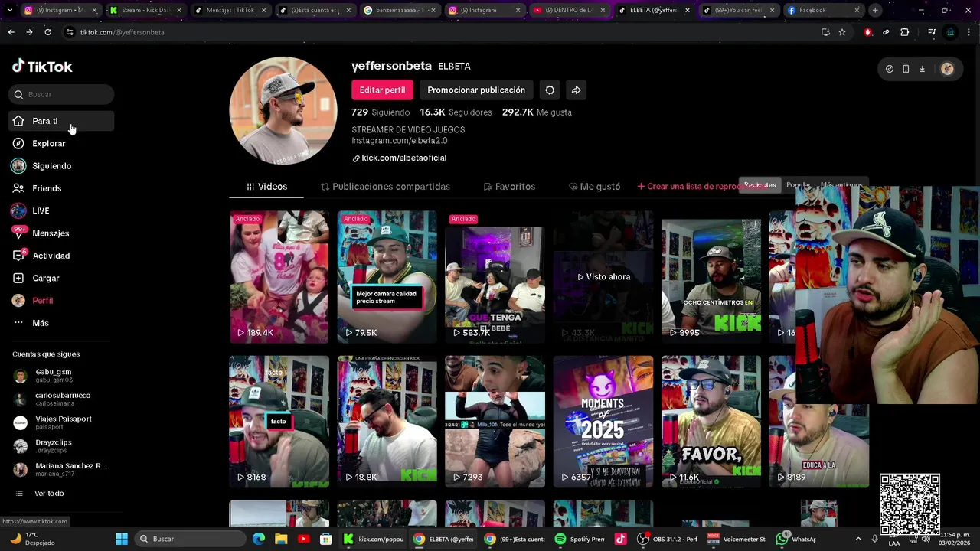Open profile settings gear icon

(550, 90)
